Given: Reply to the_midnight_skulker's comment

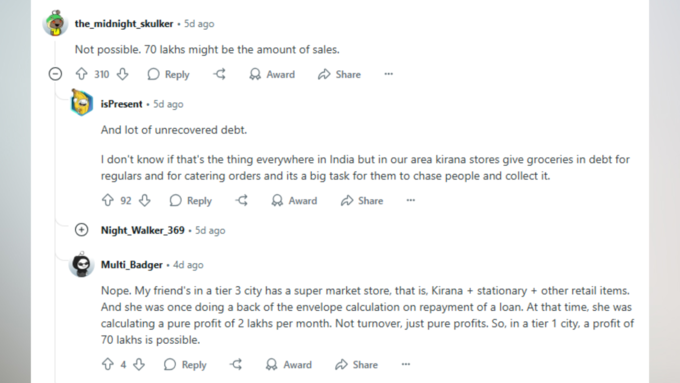Looking at the screenshot, I should pos(168,74).
